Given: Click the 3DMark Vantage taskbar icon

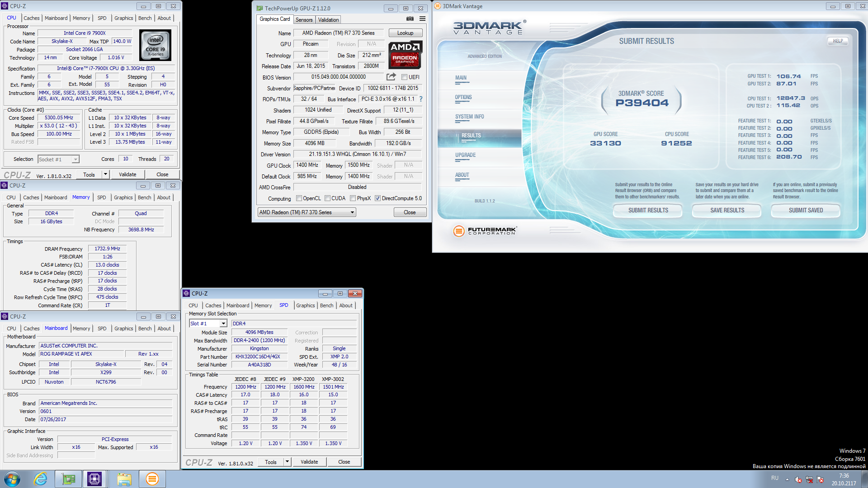Looking at the screenshot, I should [152, 479].
